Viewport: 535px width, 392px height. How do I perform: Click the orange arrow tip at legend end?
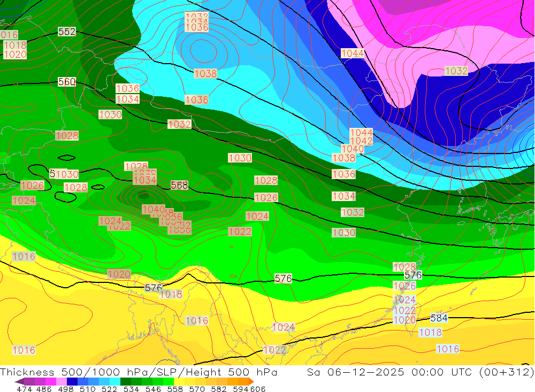coord(251,381)
